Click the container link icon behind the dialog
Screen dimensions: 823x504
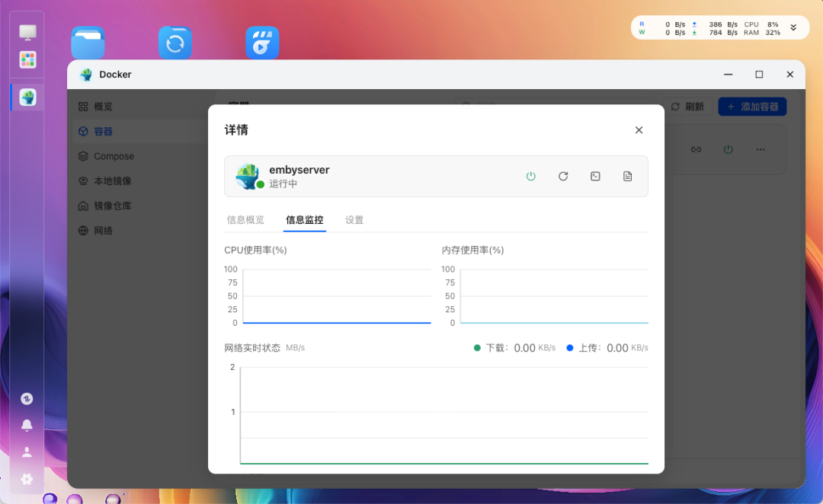(x=696, y=149)
